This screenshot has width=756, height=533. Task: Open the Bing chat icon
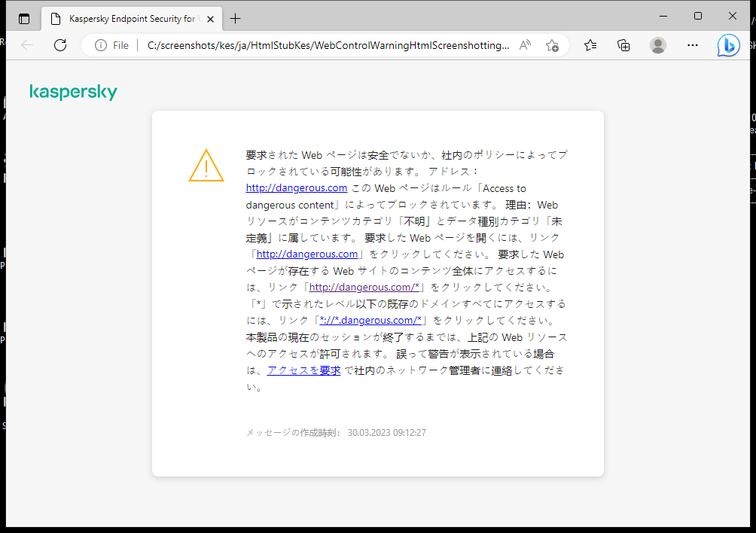[x=727, y=45]
